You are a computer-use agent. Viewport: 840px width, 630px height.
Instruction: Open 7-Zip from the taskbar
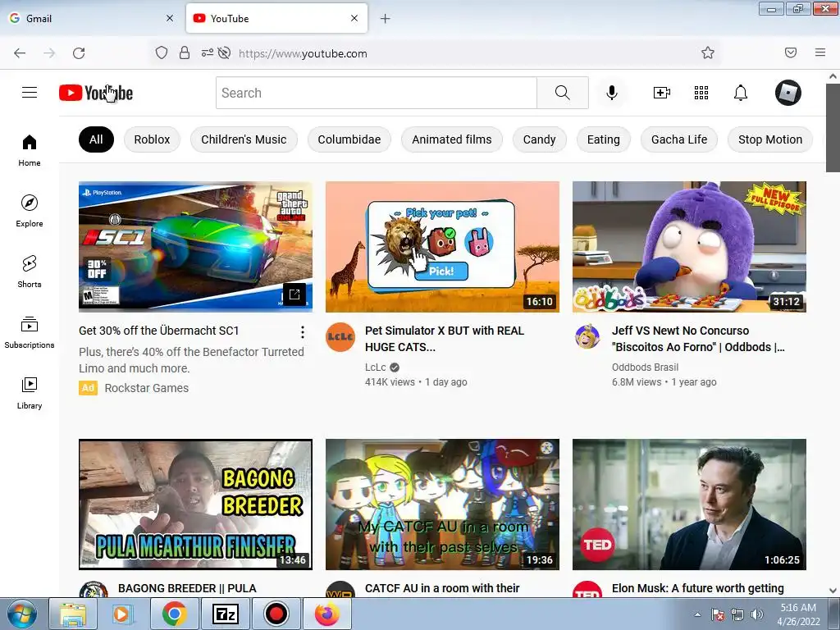pos(225,614)
